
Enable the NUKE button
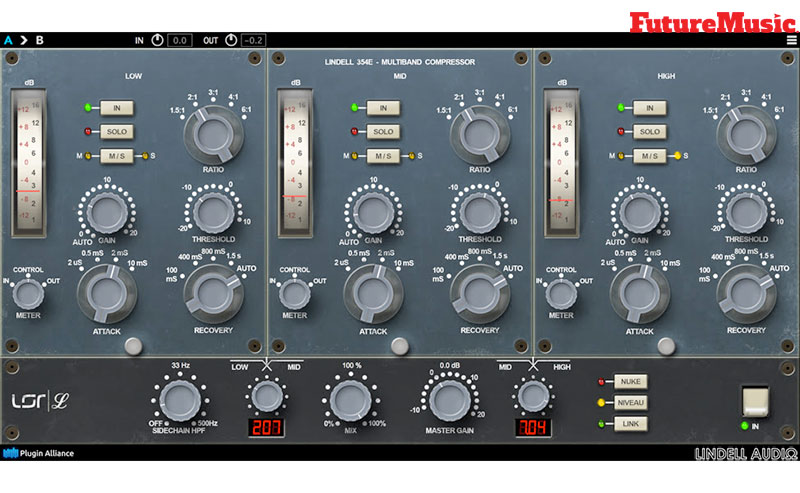coord(631,381)
